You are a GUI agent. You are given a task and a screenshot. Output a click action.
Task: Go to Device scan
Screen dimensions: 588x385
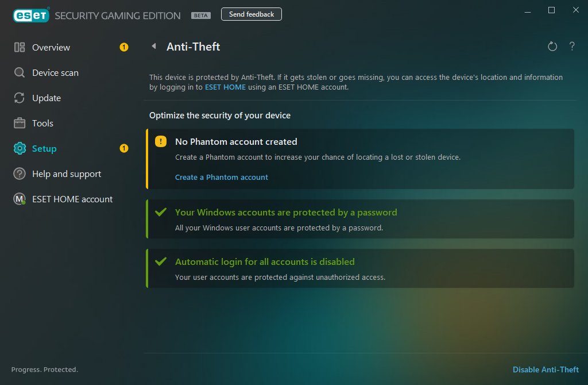click(56, 72)
